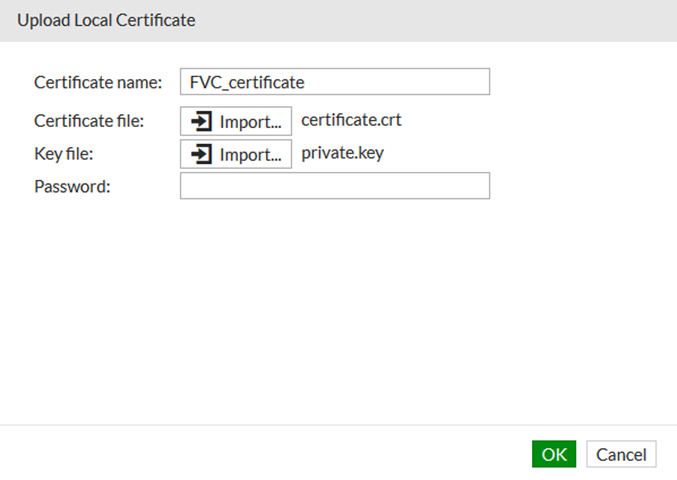Click the "Certificate file:" label

click(x=90, y=121)
